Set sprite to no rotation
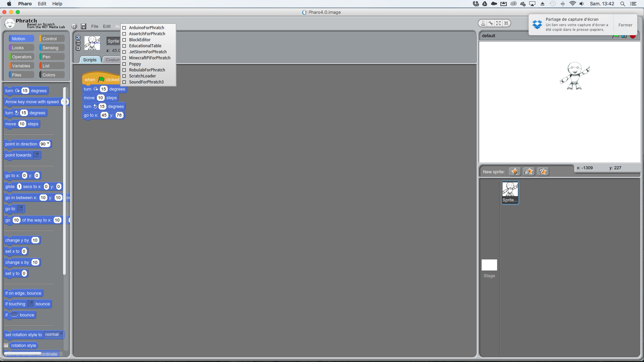 pyautogui.click(x=78, y=48)
